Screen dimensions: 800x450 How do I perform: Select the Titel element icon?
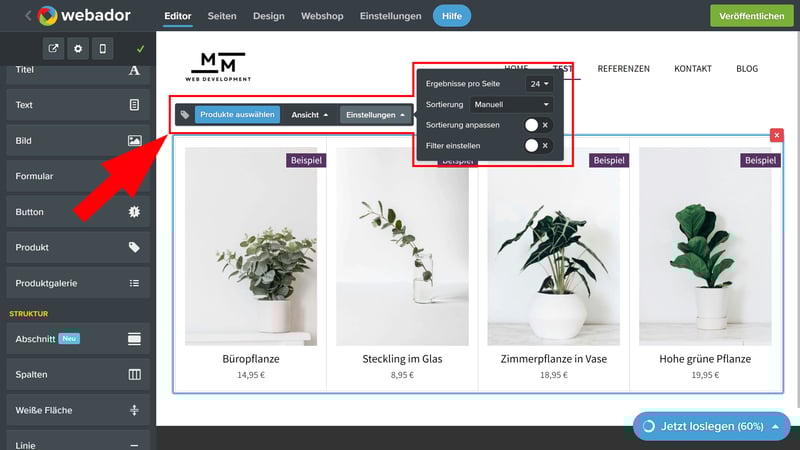[x=134, y=70]
